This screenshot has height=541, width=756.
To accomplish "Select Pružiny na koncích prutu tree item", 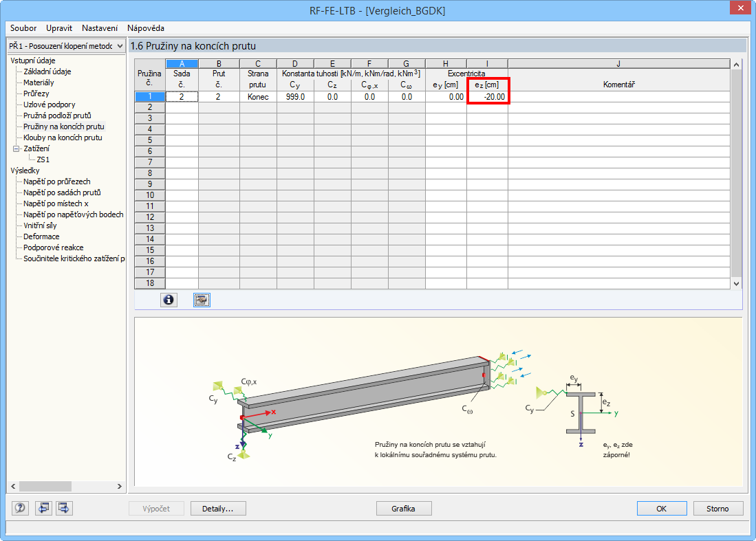I will coord(64,126).
